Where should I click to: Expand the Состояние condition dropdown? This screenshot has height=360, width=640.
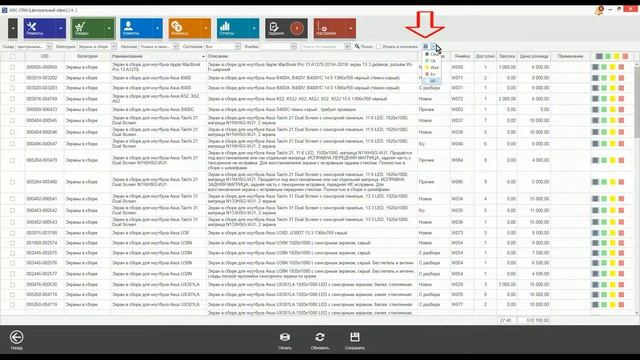coord(238,47)
